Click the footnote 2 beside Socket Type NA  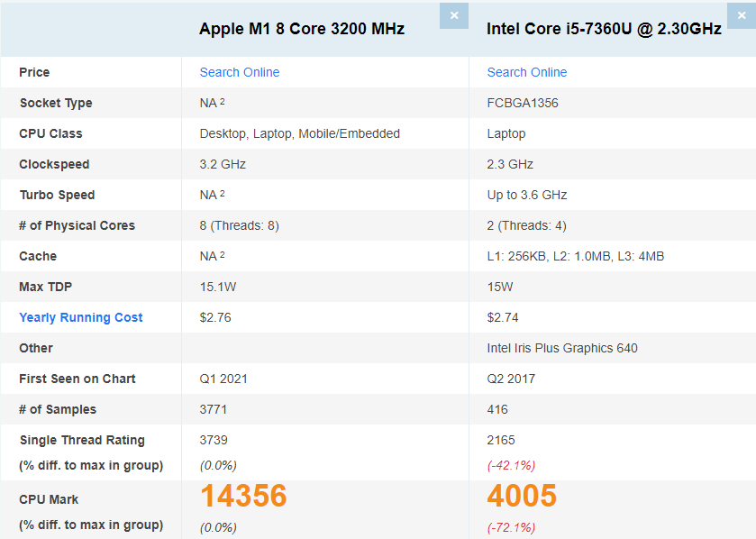(x=223, y=102)
